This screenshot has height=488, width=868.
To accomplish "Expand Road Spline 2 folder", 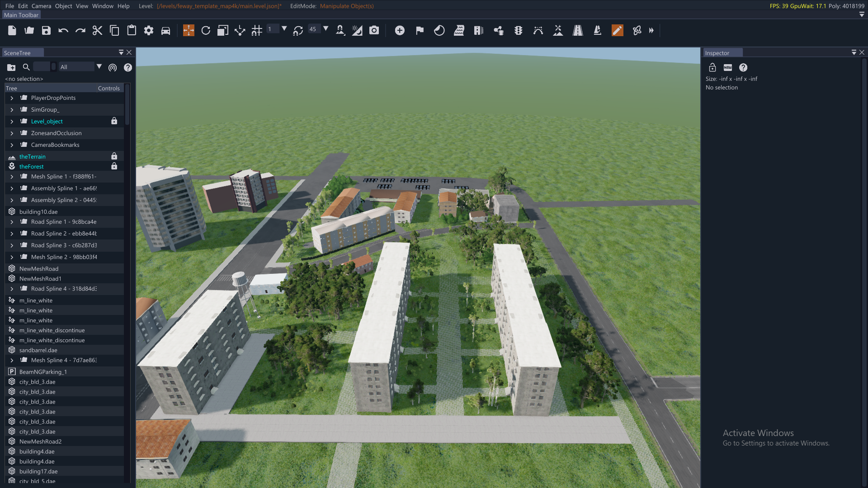I will (x=12, y=234).
